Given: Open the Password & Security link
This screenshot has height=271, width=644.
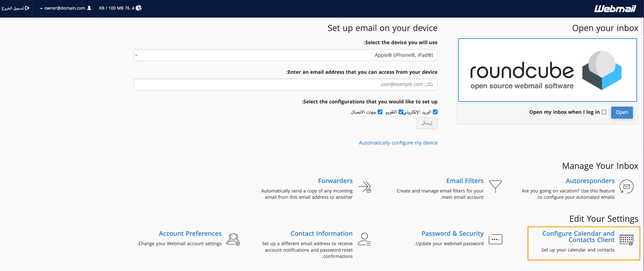Looking at the screenshot, I should 452,233.
